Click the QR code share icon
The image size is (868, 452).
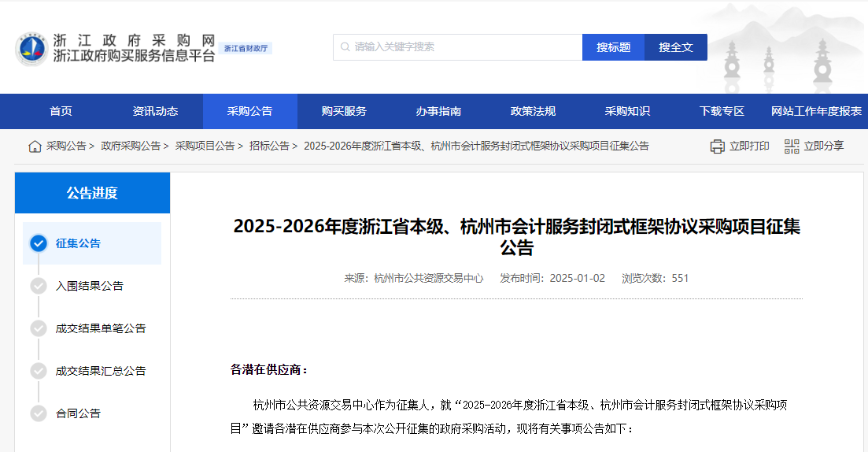tap(791, 146)
